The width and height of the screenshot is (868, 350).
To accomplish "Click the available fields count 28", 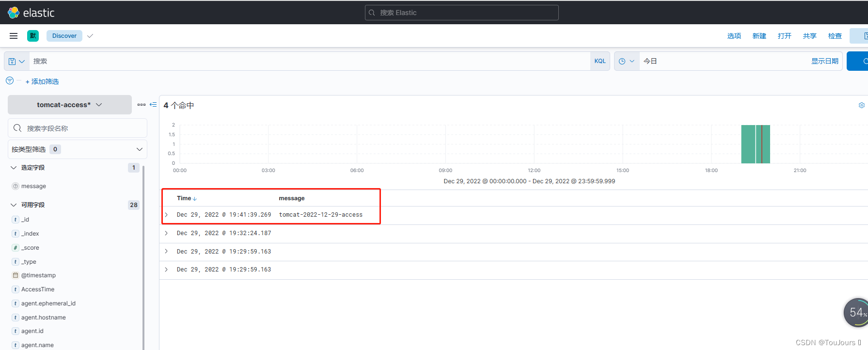I will click(134, 205).
